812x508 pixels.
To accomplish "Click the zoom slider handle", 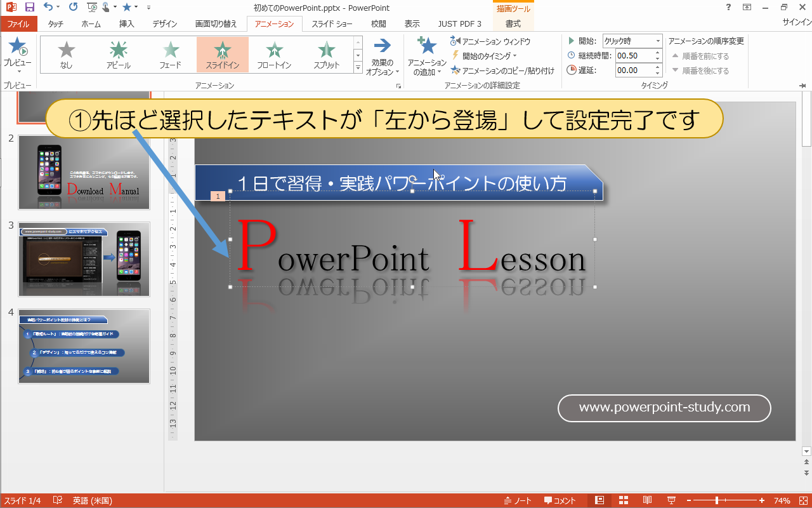I will [717, 500].
